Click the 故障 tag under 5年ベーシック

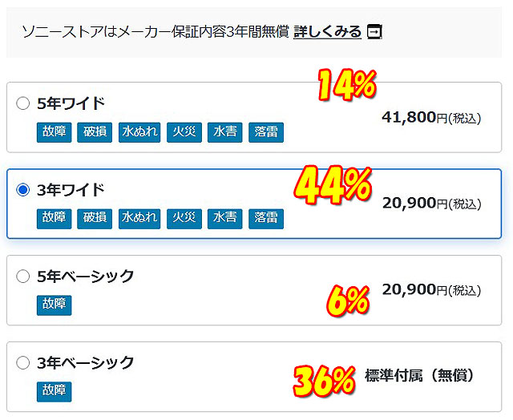coord(54,305)
